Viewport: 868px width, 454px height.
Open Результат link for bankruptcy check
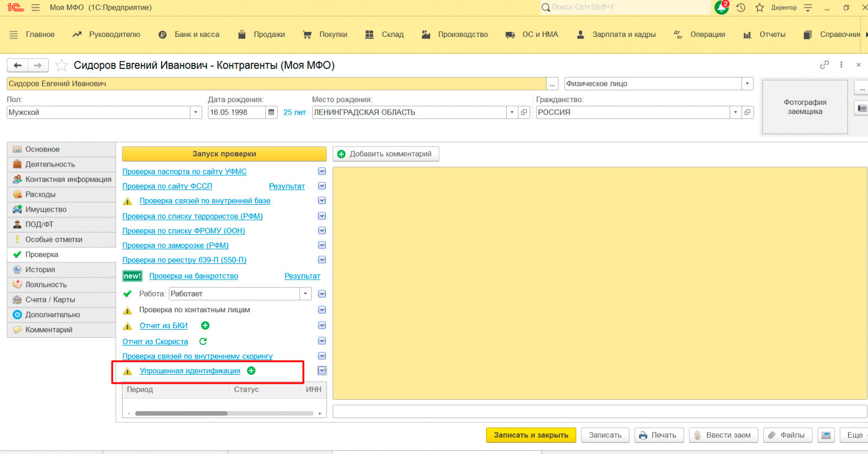[x=302, y=276]
